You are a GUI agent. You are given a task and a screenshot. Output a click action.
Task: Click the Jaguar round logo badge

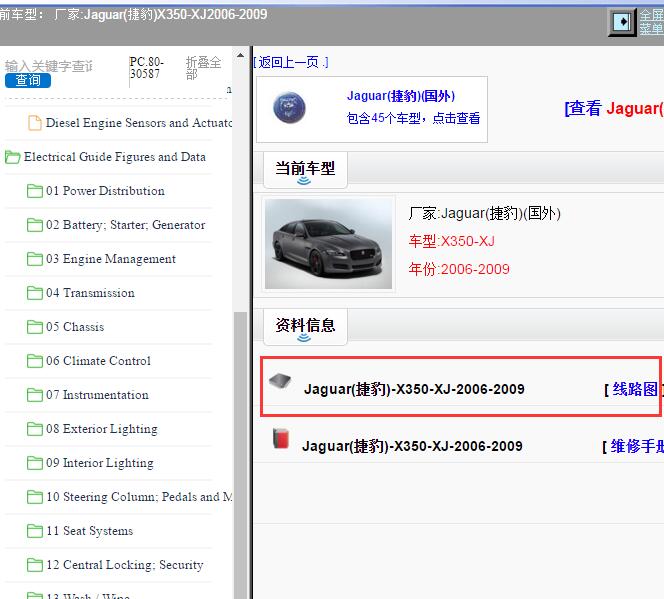(x=289, y=108)
